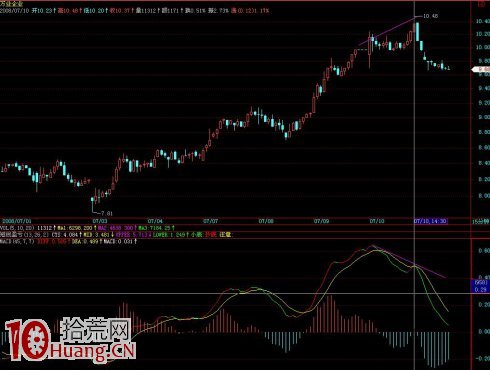Select the 07/09 date axis label
Viewport: 490px width, 370px height.
tap(321, 221)
